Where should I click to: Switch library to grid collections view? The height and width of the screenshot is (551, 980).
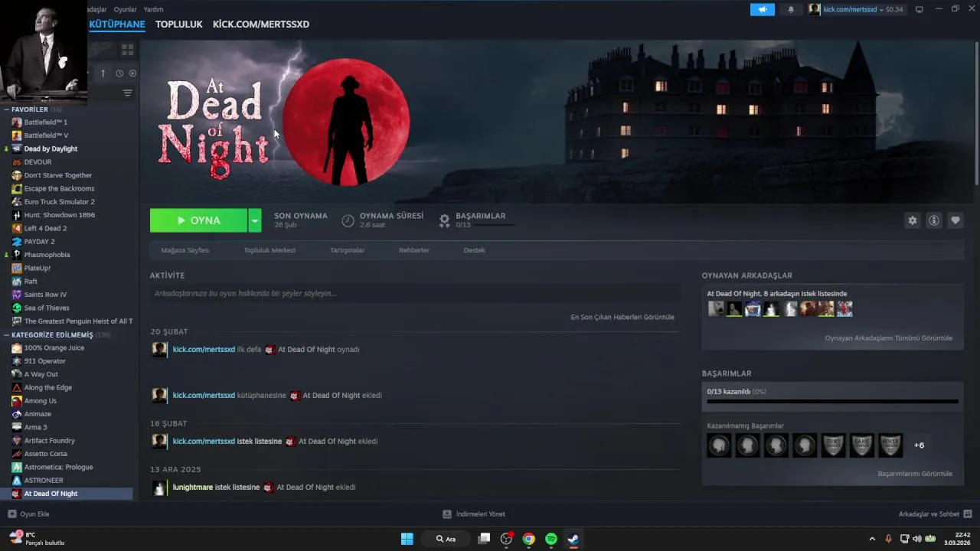[x=127, y=50]
